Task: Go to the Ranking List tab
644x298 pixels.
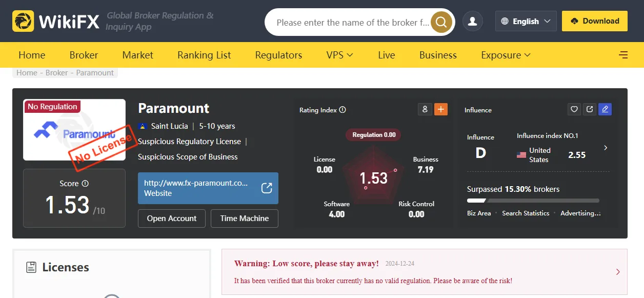Action: pyautogui.click(x=204, y=55)
